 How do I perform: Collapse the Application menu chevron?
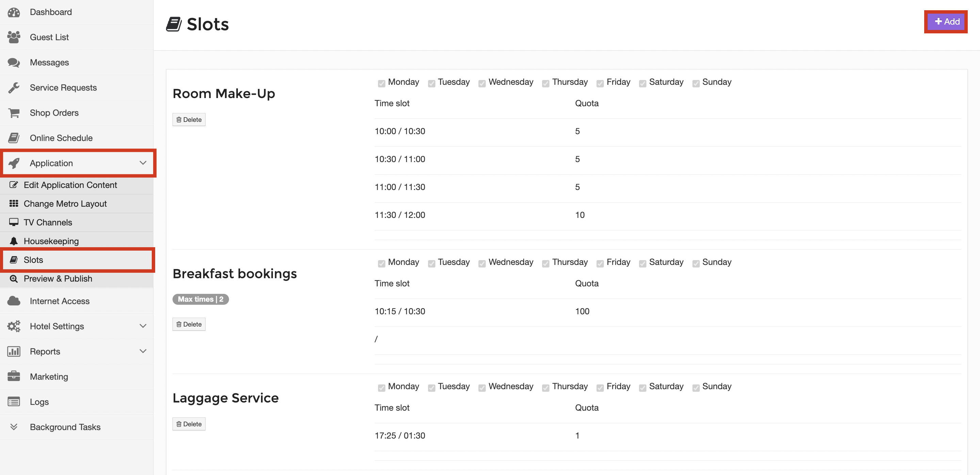143,163
